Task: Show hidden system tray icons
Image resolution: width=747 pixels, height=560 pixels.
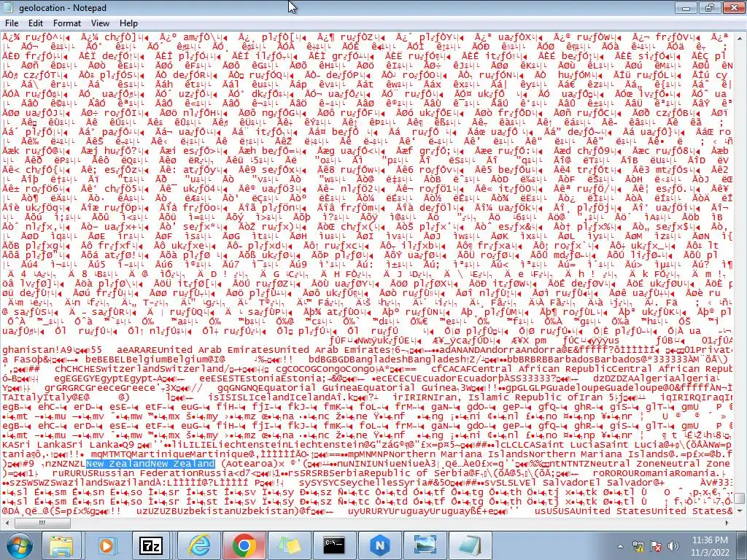Action: (x=620, y=546)
